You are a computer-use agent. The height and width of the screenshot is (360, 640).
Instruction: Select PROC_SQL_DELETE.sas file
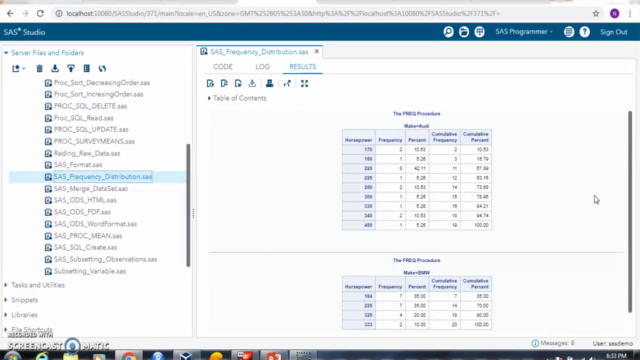pos(90,106)
